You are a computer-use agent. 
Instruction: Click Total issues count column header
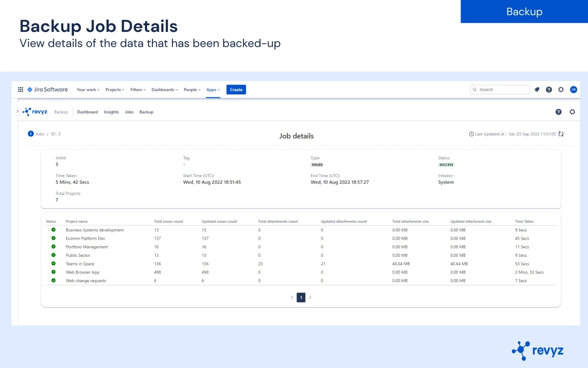pos(169,221)
